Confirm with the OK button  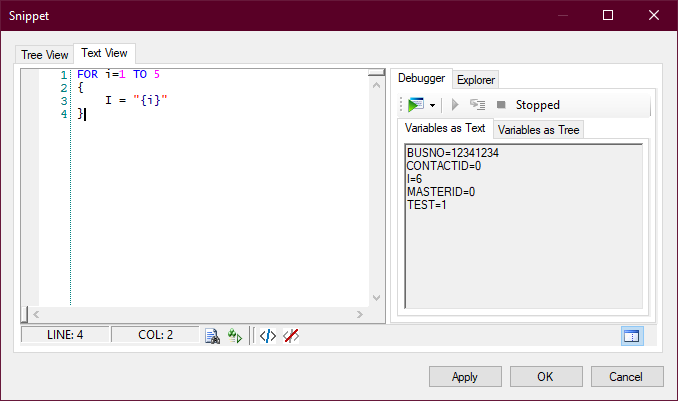[545, 377]
